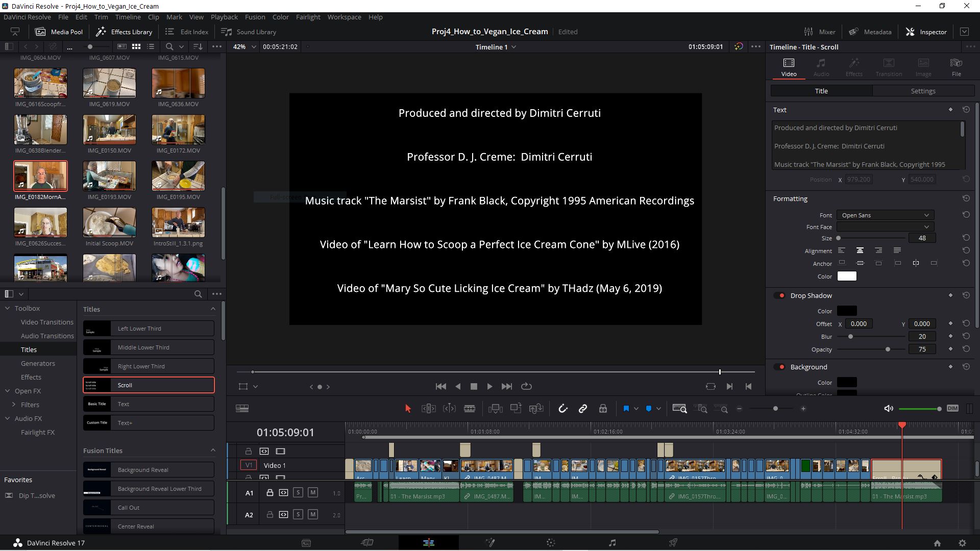This screenshot has width=980, height=551.
Task: Play the timeline forward
Action: coord(489,387)
